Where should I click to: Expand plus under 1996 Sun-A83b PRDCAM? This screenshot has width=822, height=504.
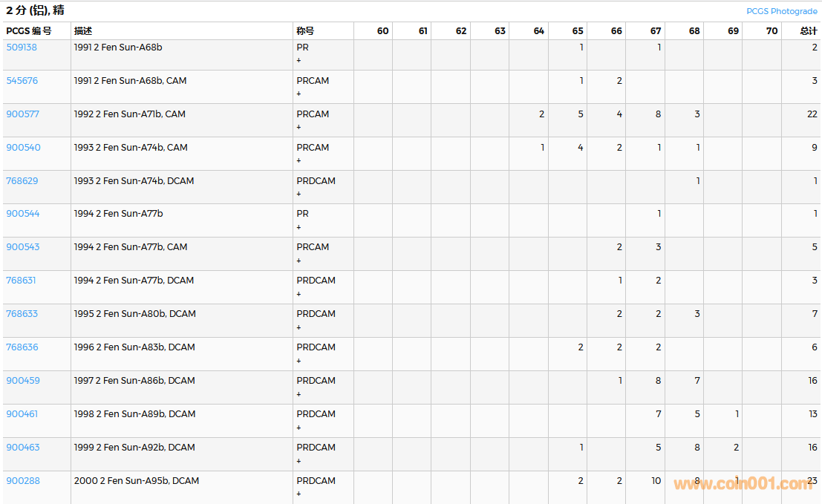pyautogui.click(x=299, y=361)
